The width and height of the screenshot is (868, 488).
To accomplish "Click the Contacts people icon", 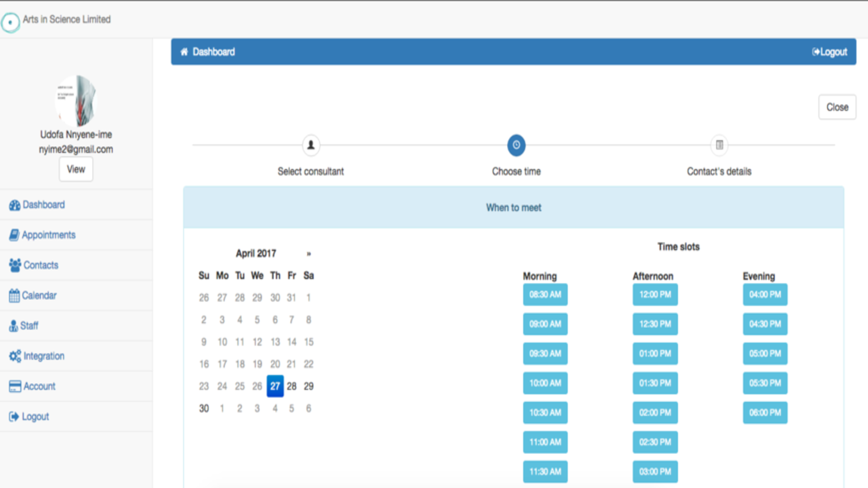I will click(15, 265).
